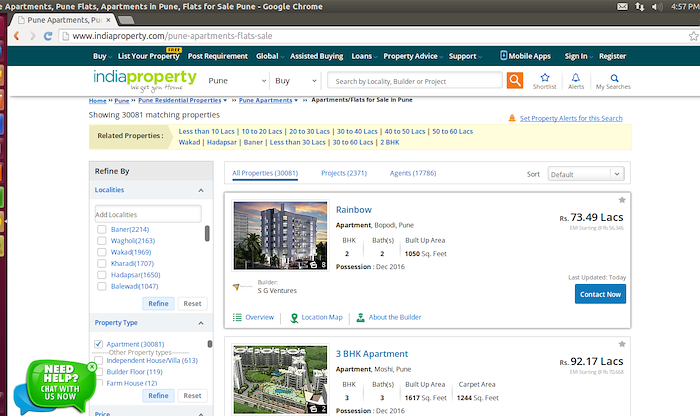This screenshot has width=700, height=416.
Task: Open the Property Advice menu
Action: pyautogui.click(x=413, y=56)
